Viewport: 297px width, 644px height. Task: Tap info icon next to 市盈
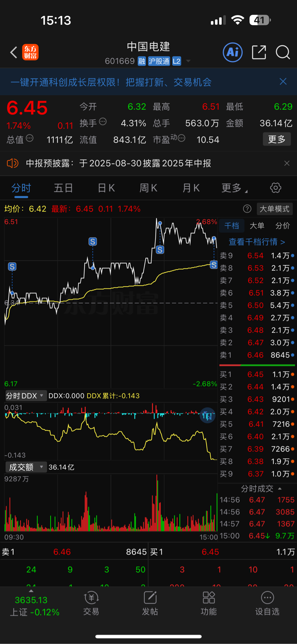181,138
